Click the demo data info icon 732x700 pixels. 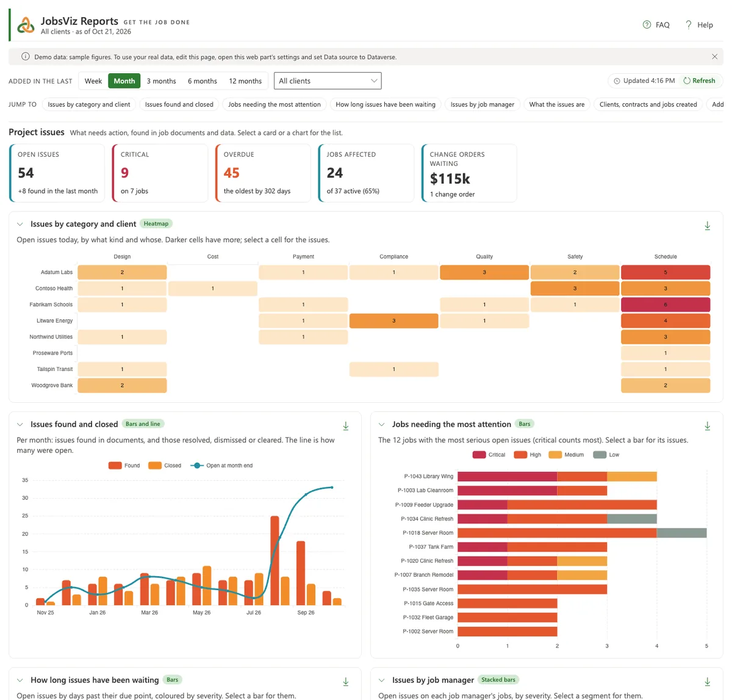coord(26,57)
